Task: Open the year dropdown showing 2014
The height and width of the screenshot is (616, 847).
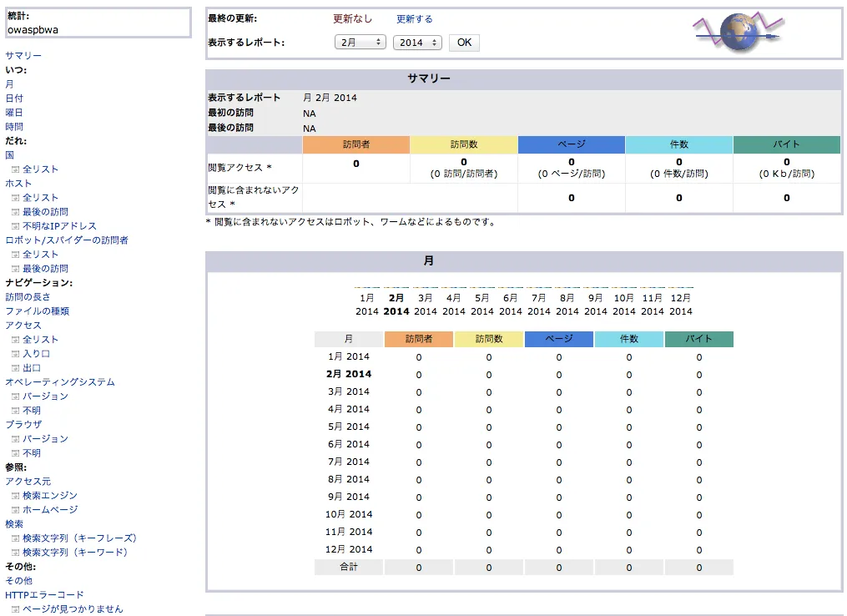Action: [x=417, y=42]
